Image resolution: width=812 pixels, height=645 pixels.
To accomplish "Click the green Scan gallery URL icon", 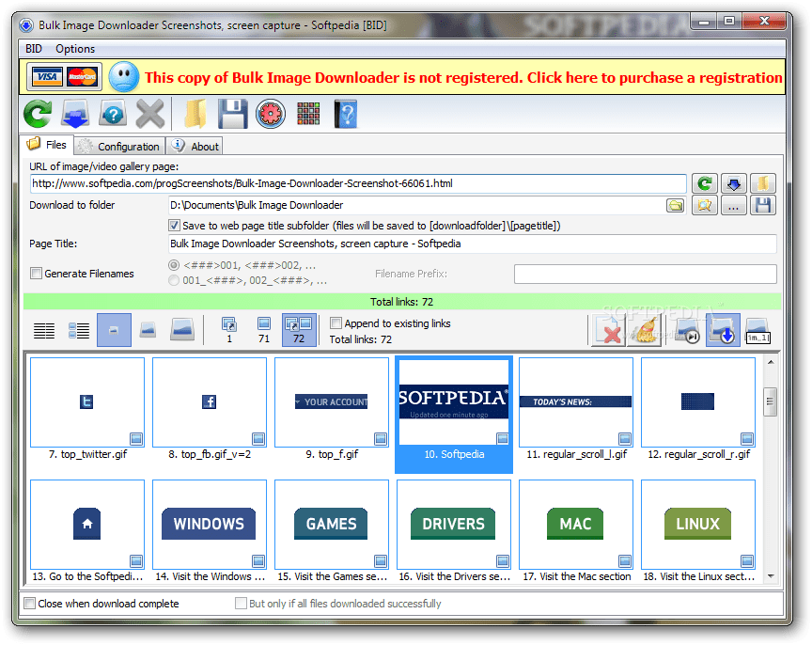I will (38, 113).
